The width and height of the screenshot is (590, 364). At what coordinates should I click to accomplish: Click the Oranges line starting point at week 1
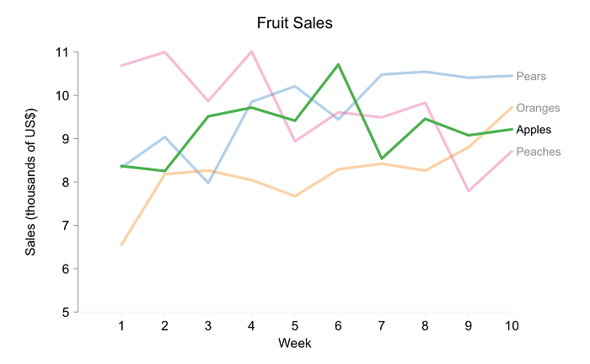click(x=121, y=245)
